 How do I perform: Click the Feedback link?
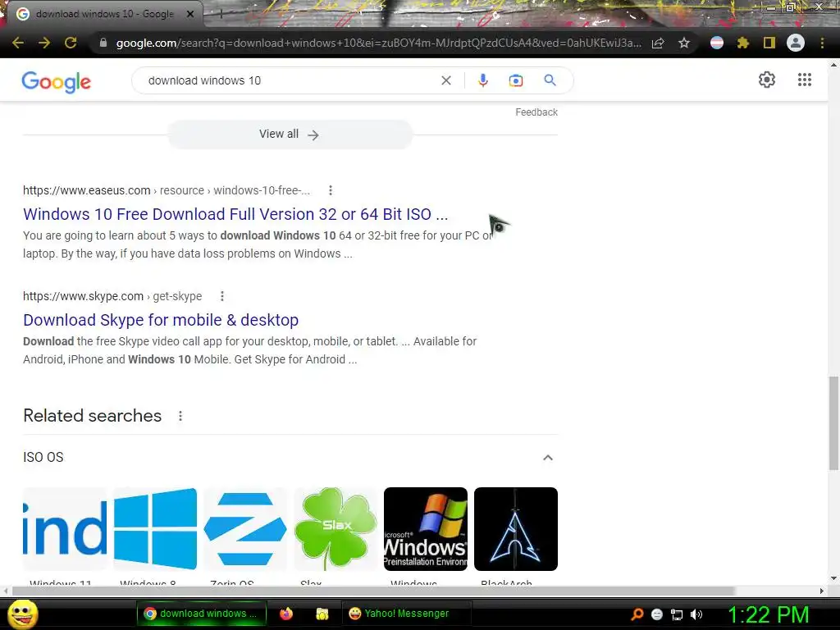point(536,112)
